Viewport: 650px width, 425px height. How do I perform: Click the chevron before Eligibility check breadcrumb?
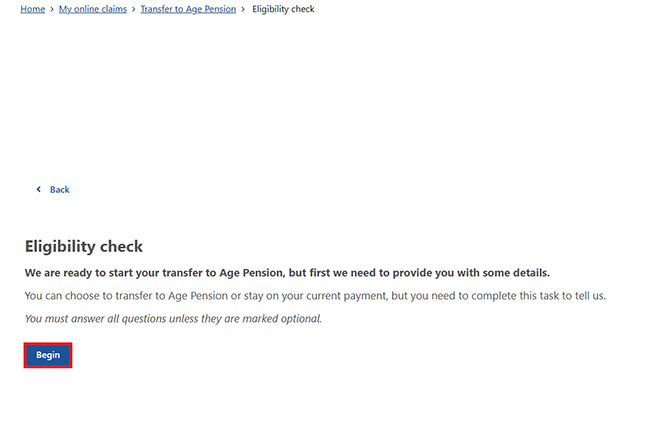click(243, 10)
